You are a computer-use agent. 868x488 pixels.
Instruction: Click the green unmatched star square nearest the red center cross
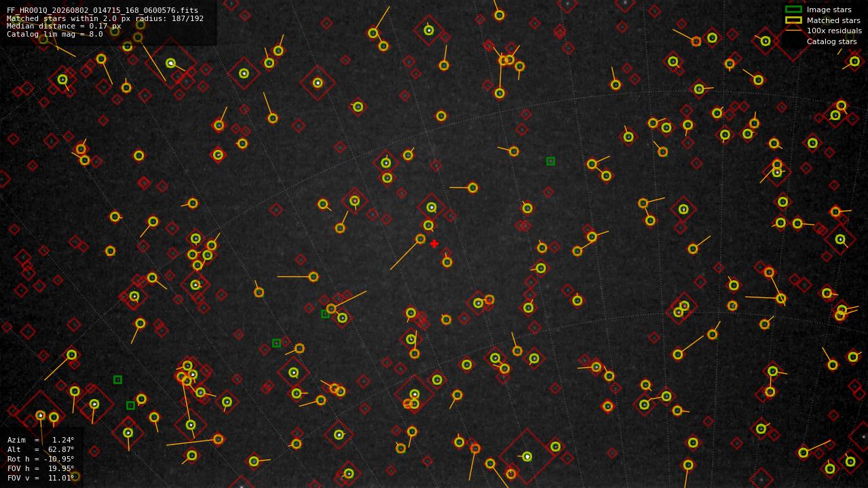click(x=325, y=314)
